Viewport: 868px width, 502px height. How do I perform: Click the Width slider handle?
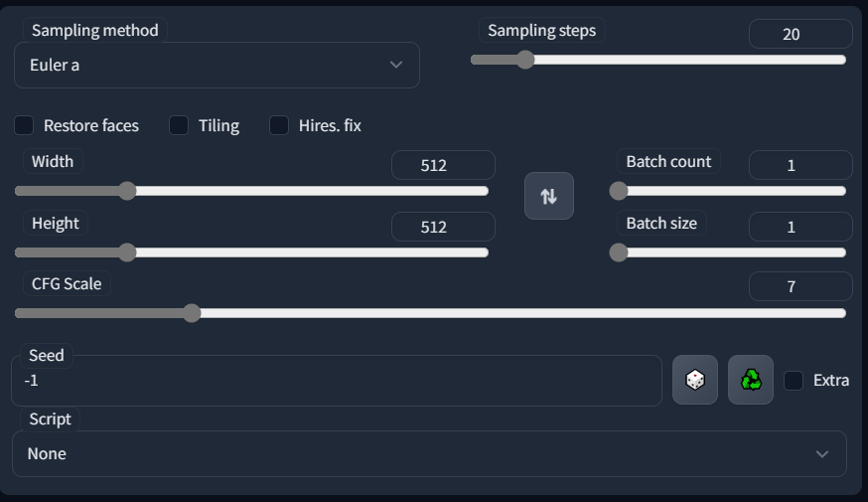[x=127, y=191]
